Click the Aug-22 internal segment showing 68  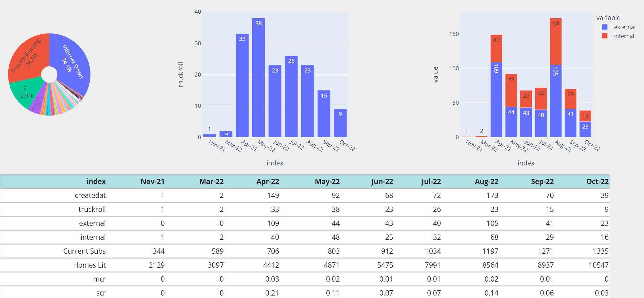556,42
